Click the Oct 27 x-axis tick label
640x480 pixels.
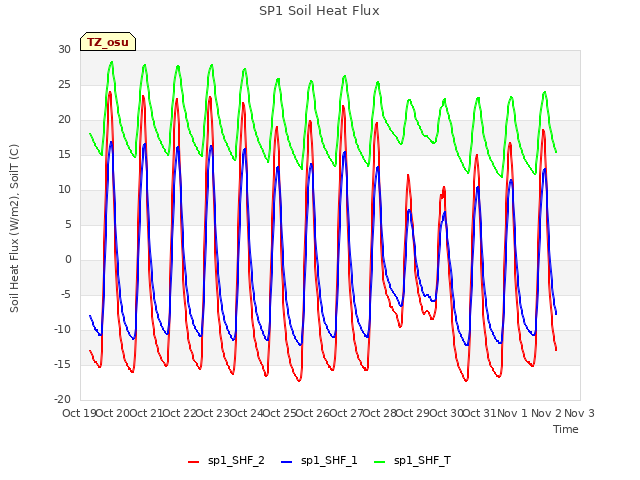347,413
